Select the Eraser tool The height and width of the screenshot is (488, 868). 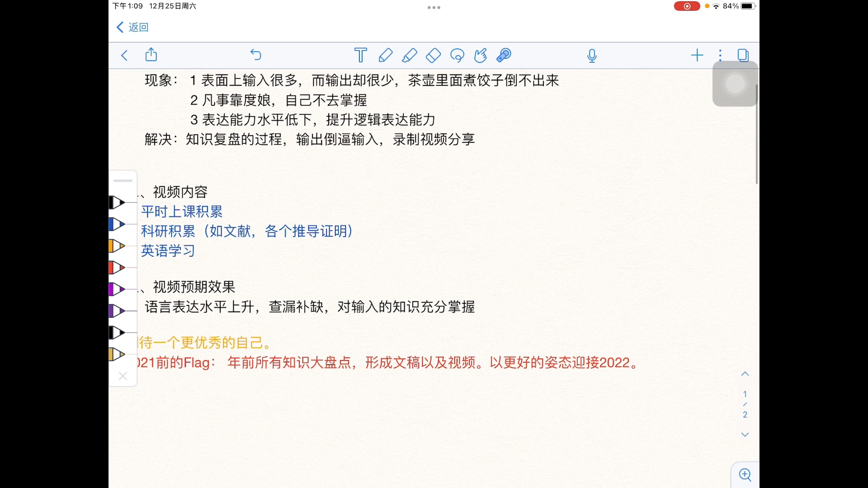pos(434,55)
